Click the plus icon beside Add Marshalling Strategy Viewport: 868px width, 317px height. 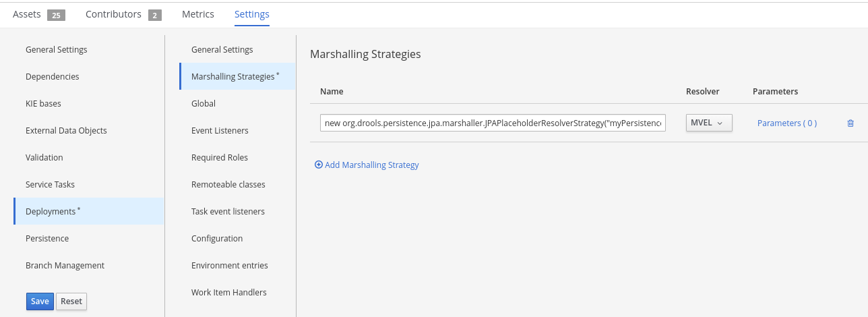(x=319, y=165)
